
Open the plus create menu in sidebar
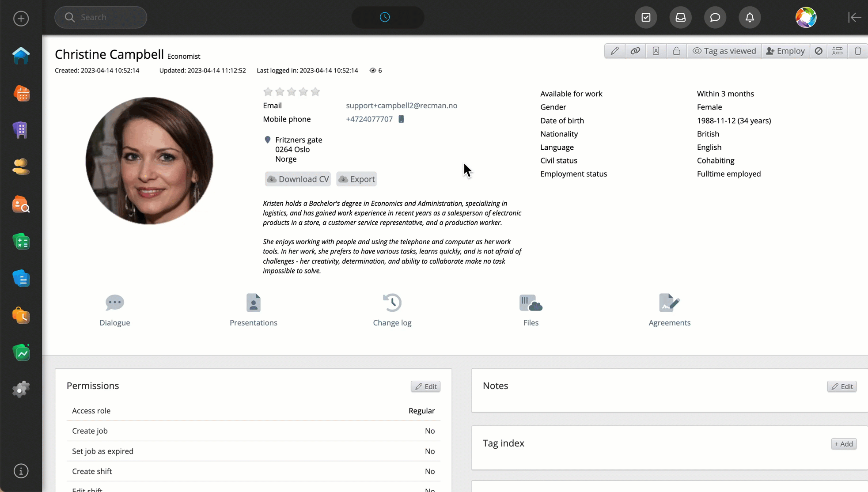point(21,19)
